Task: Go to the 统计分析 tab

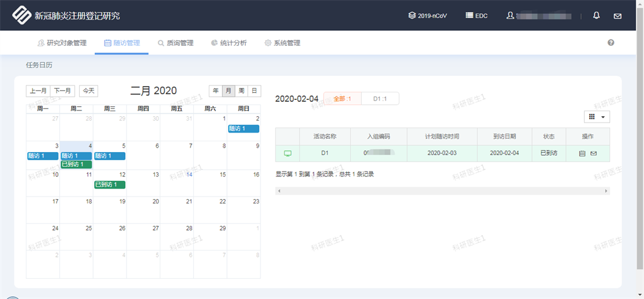Action: [x=229, y=43]
